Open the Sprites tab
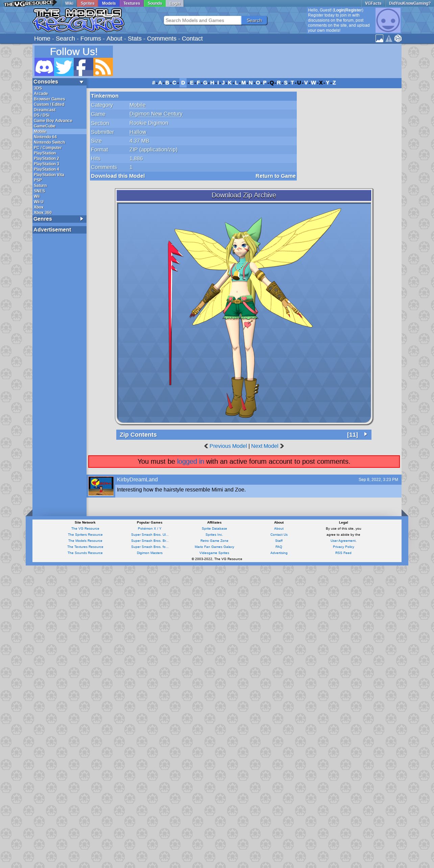The height and width of the screenshot is (868, 434). click(x=88, y=3)
